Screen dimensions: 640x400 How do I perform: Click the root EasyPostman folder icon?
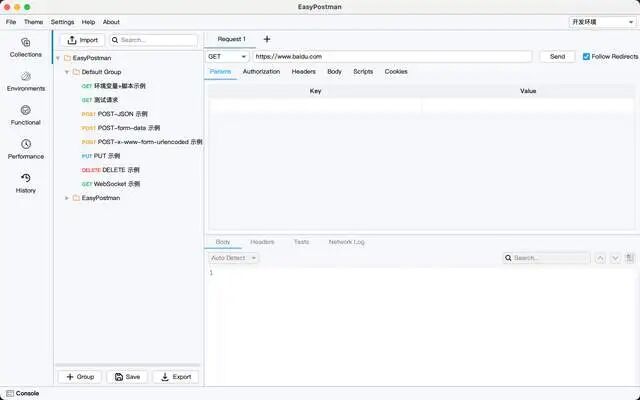[x=68, y=58]
